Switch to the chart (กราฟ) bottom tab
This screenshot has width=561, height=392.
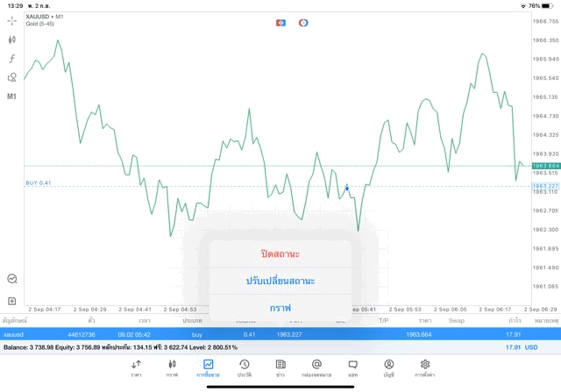172,367
